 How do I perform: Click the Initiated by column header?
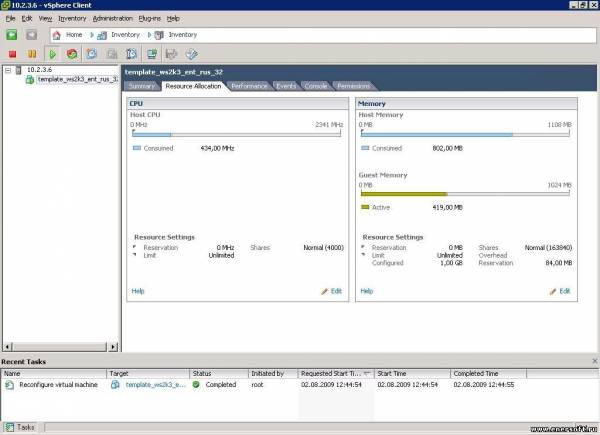click(273, 373)
